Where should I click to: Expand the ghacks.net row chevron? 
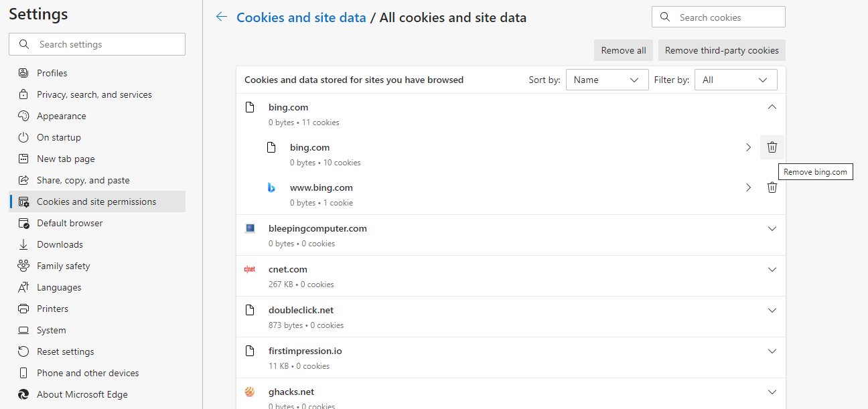[x=772, y=392]
